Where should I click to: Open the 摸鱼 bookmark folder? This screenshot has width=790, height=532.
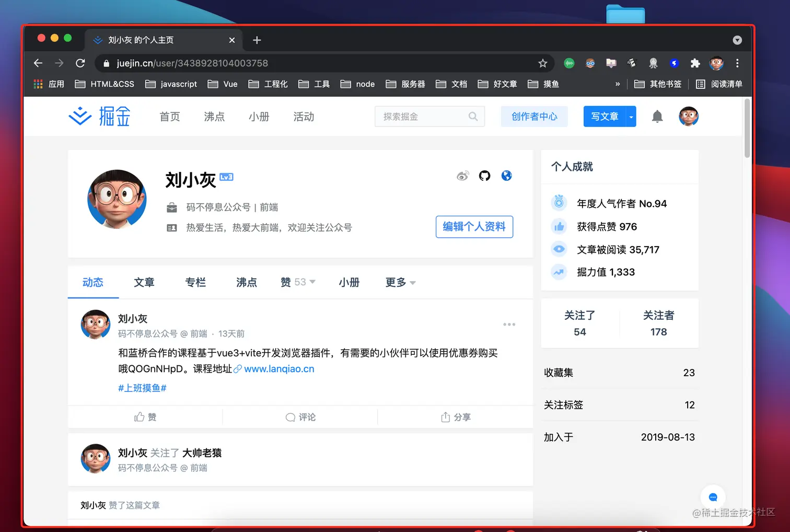(543, 84)
